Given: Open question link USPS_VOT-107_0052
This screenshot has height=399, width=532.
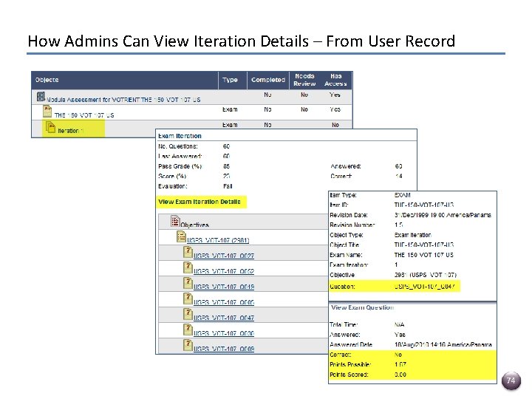Looking at the screenshot, I should point(224,271).
